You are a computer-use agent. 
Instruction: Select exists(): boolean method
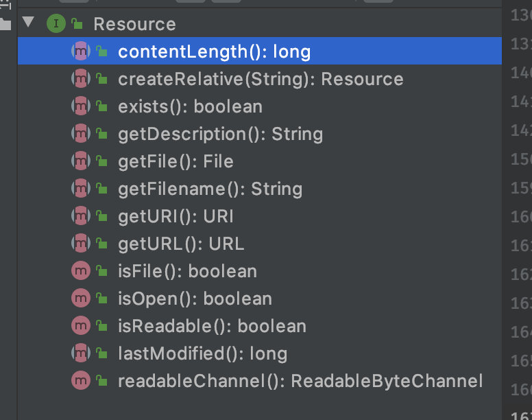point(190,106)
